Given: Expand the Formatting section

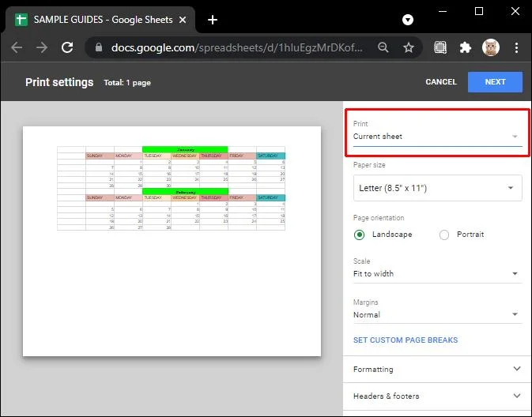Looking at the screenshot, I should [437, 369].
